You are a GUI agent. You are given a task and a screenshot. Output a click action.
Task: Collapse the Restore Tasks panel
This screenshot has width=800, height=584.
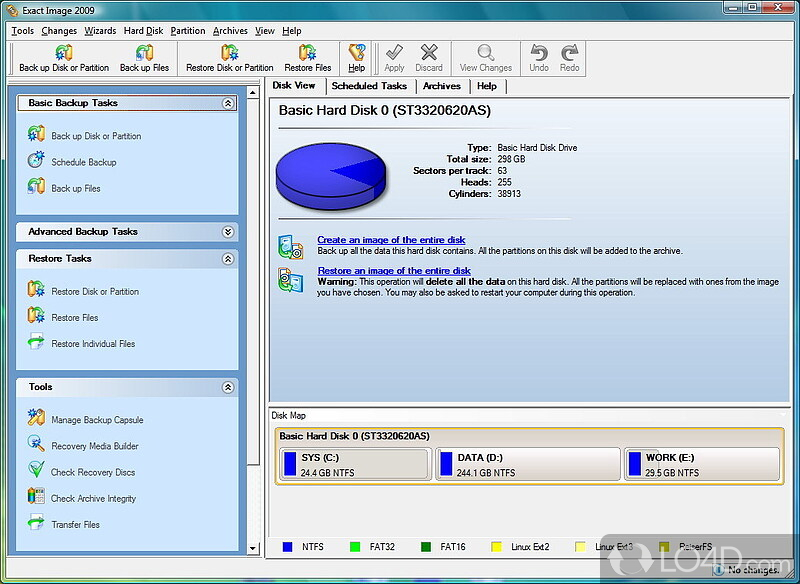pyautogui.click(x=228, y=259)
